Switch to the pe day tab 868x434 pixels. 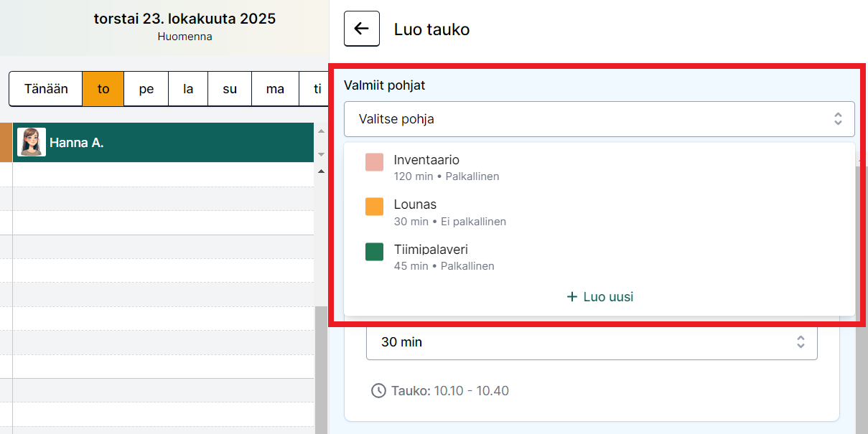click(146, 89)
